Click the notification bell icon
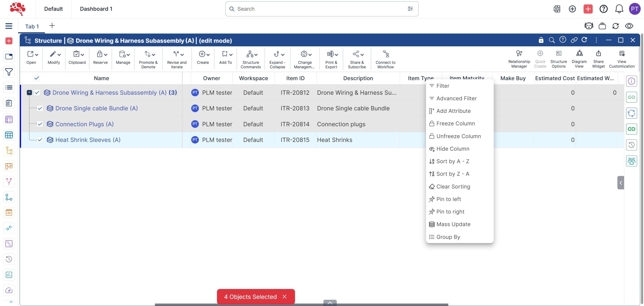Image resolution: width=644 pixels, height=306 pixels. pos(619,9)
